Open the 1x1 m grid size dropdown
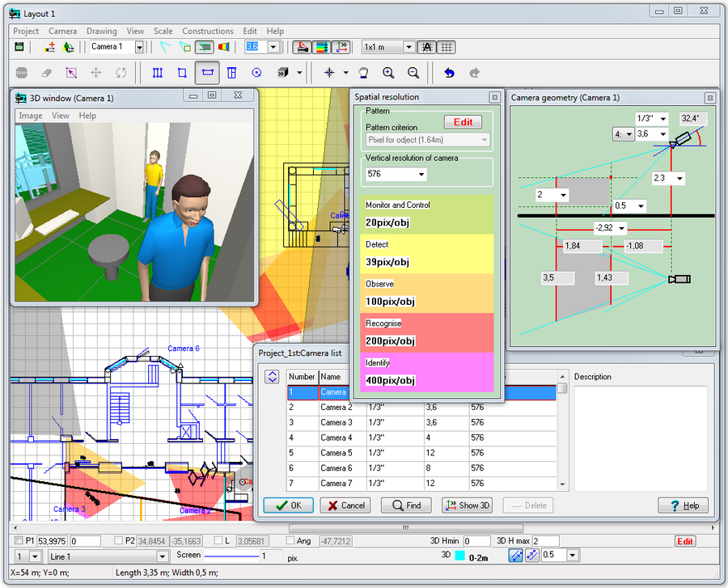Image resolution: width=728 pixels, height=588 pixels. click(408, 47)
